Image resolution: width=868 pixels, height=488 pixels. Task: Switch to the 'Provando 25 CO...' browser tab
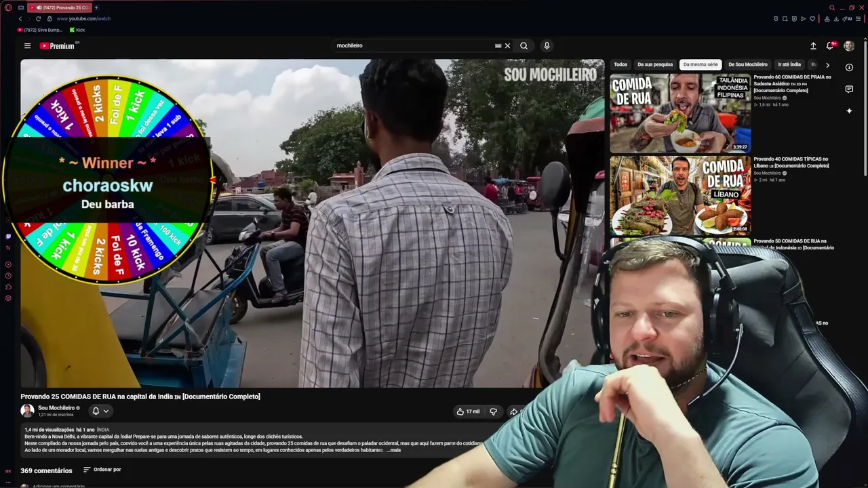(60, 7)
